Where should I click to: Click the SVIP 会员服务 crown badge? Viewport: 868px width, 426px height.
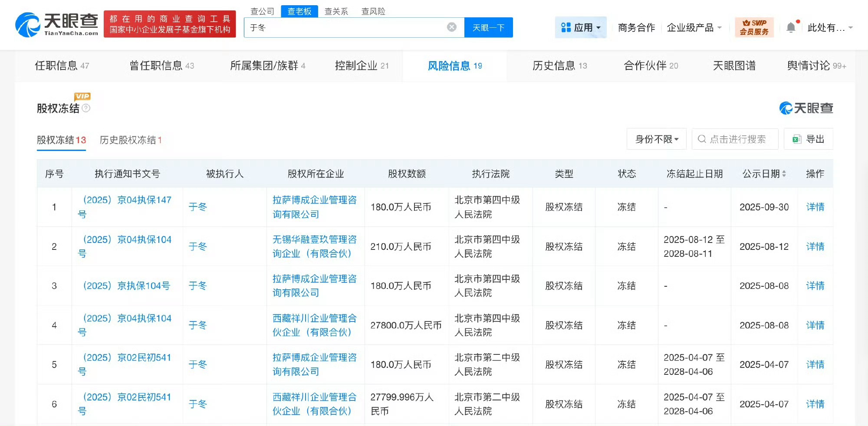click(x=754, y=27)
